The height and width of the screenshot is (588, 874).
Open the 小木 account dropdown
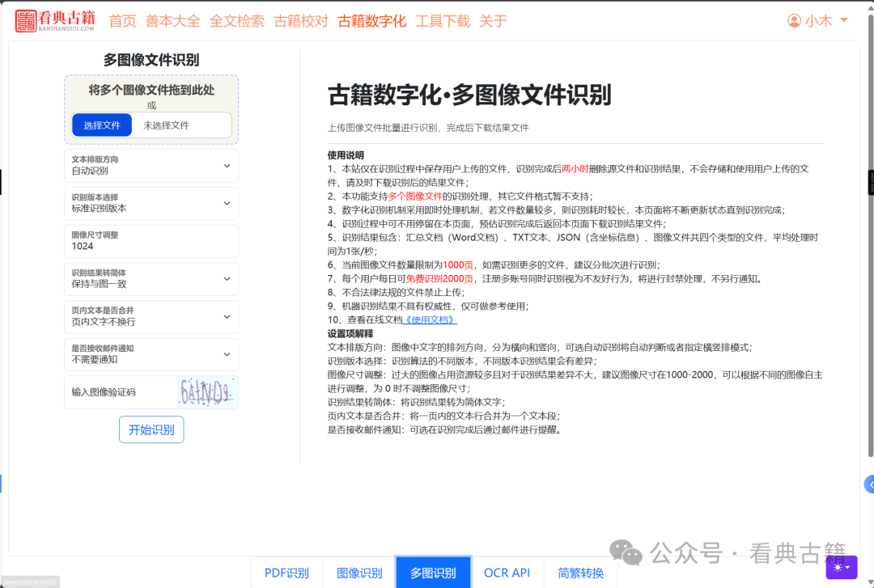click(818, 21)
